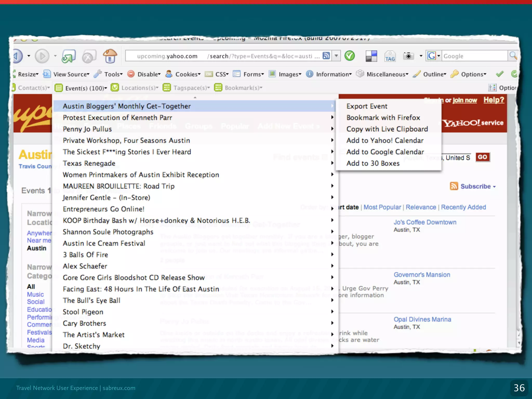
Task: Select The Artist's Market entry
Action: click(194, 335)
